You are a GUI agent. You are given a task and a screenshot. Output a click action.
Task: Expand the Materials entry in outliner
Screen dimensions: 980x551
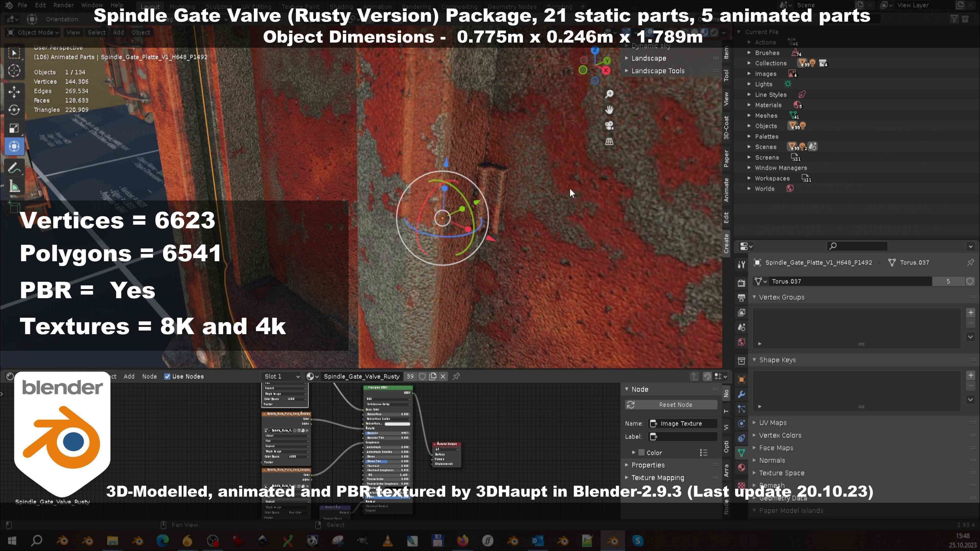coord(749,105)
